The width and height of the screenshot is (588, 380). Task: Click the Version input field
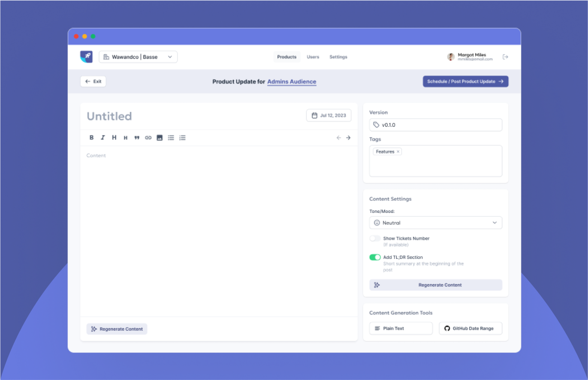435,125
